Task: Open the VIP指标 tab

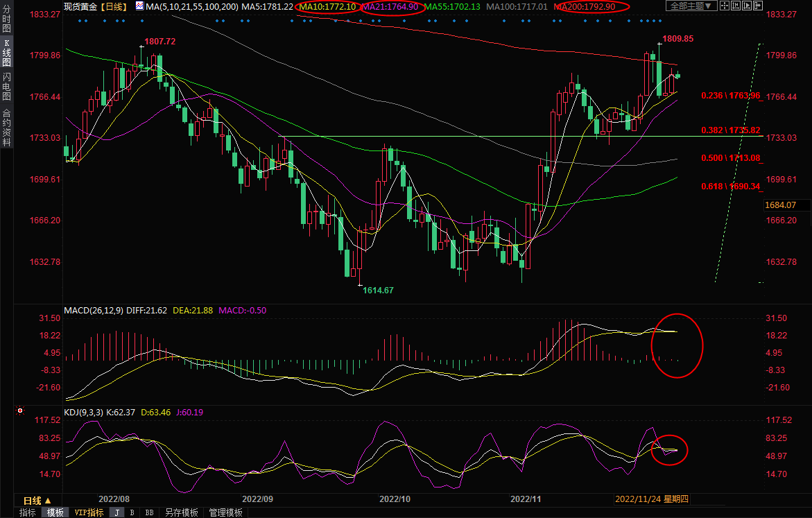Action: [89, 512]
